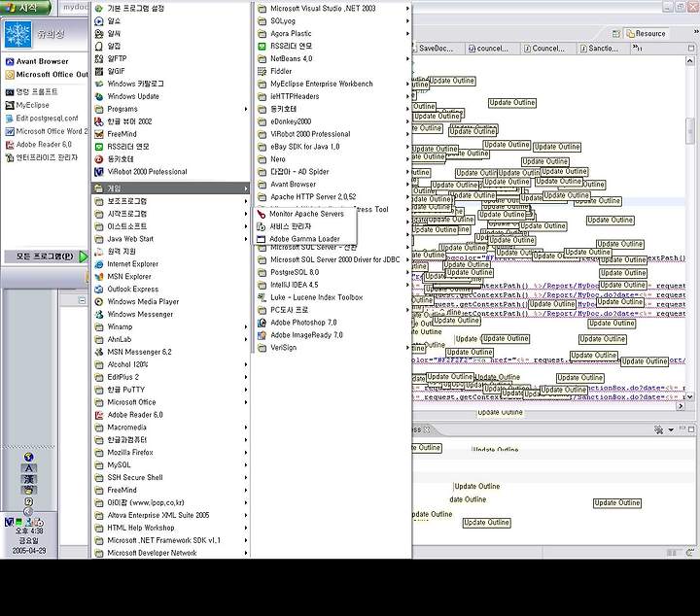Screen dimensions: 700x616
Task: Expand the Mozilla Firefox folder
Action: [x=169, y=453]
